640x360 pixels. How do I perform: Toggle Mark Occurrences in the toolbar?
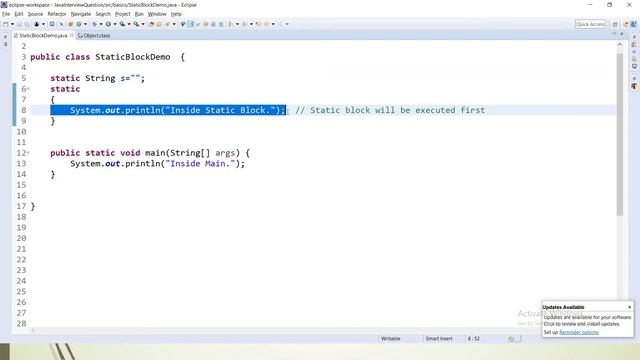click(190, 24)
